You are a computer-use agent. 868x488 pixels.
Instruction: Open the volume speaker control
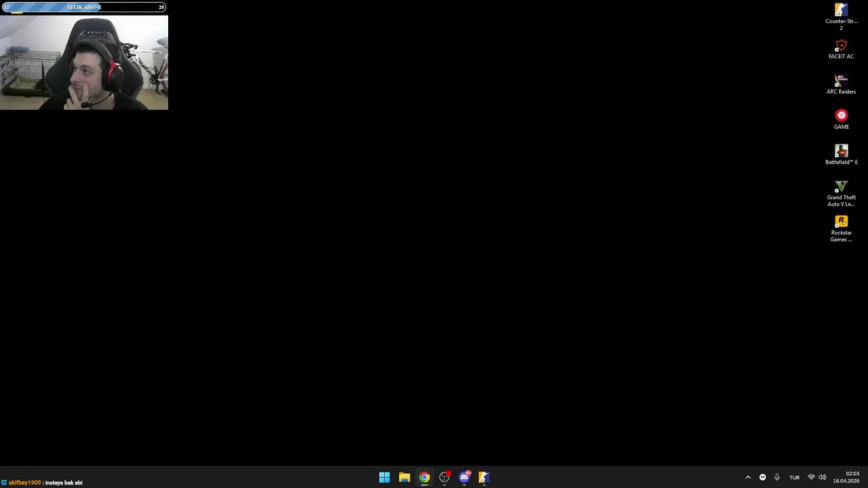(823, 477)
